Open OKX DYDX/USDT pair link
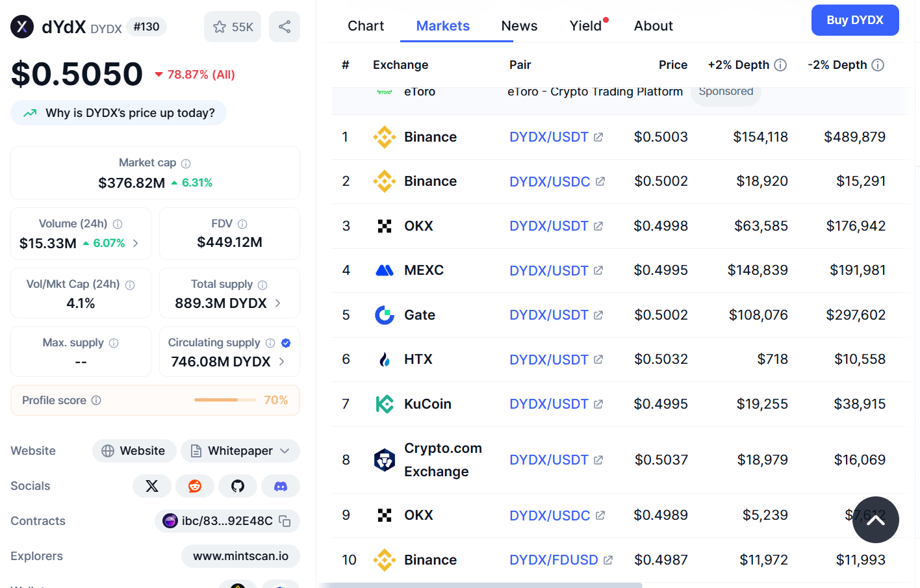This screenshot has height=588, width=920. [x=556, y=226]
